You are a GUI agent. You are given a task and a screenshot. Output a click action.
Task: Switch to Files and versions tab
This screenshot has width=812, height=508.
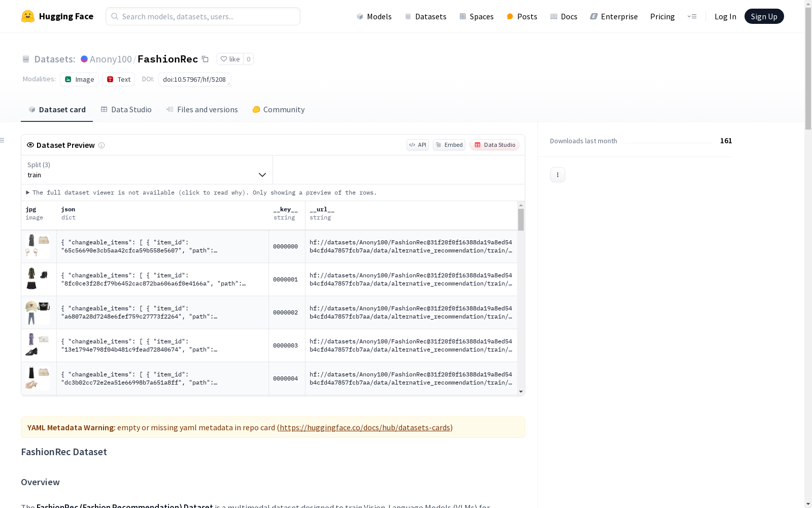tap(202, 110)
